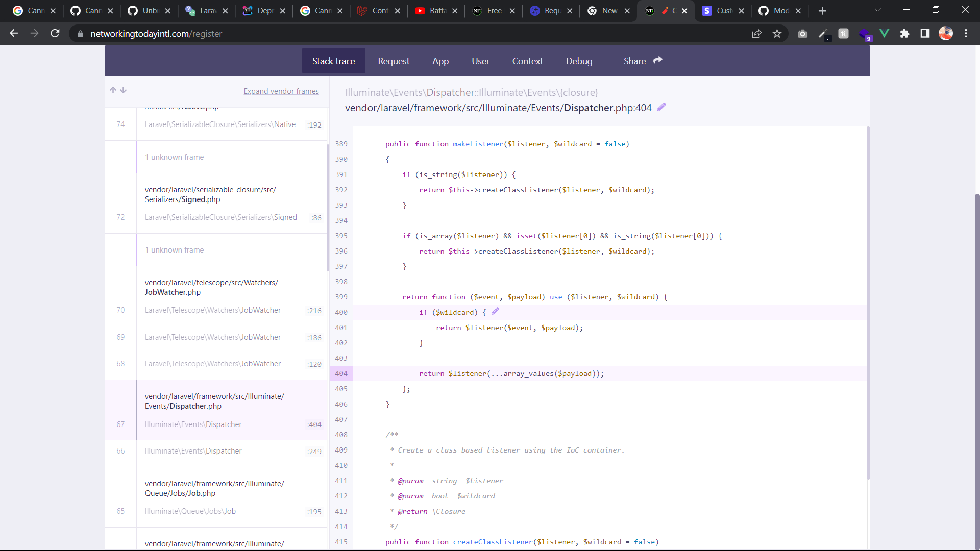Open the Extensions puzzle-piece icon
The width and height of the screenshot is (980, 551).
coord(905,33)
